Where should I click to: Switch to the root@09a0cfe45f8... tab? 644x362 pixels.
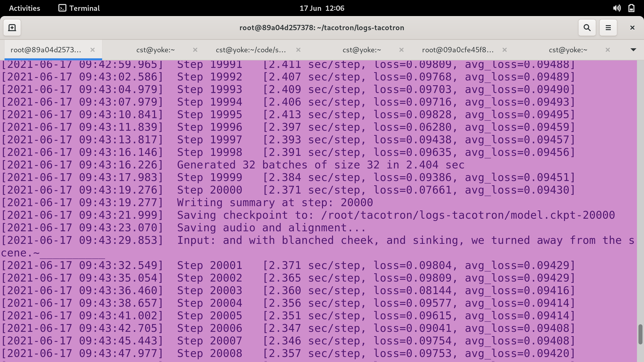click(x=458, y=50)
